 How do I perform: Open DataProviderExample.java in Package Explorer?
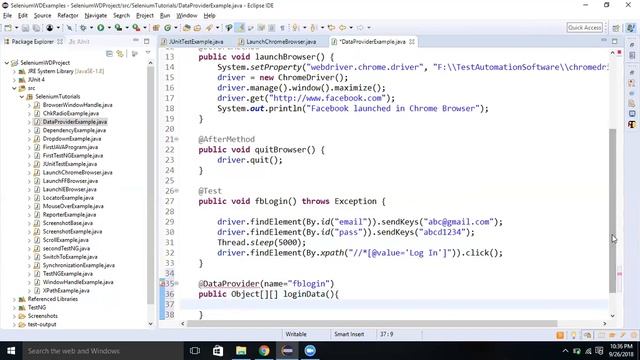coord(75,122)
